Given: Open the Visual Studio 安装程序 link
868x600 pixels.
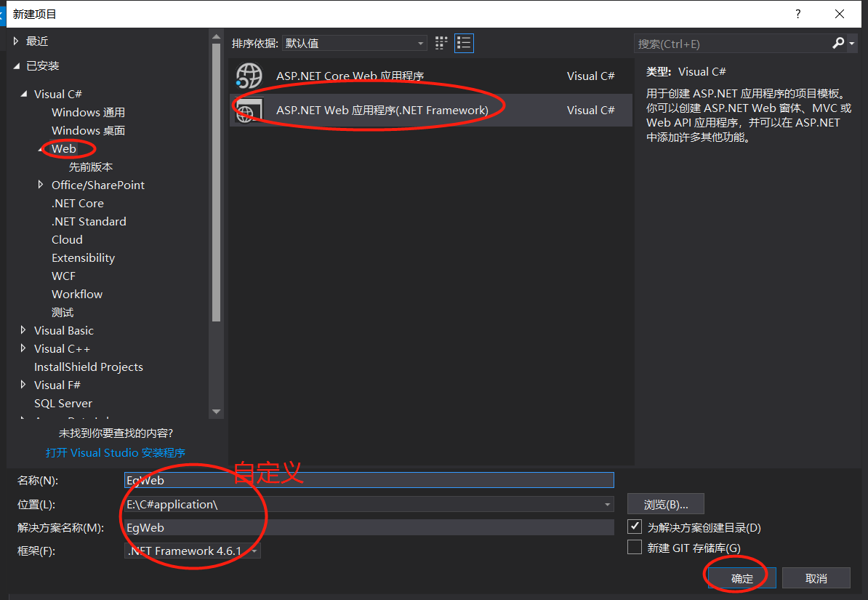Looking at the screenshot, I should [115, 452].
